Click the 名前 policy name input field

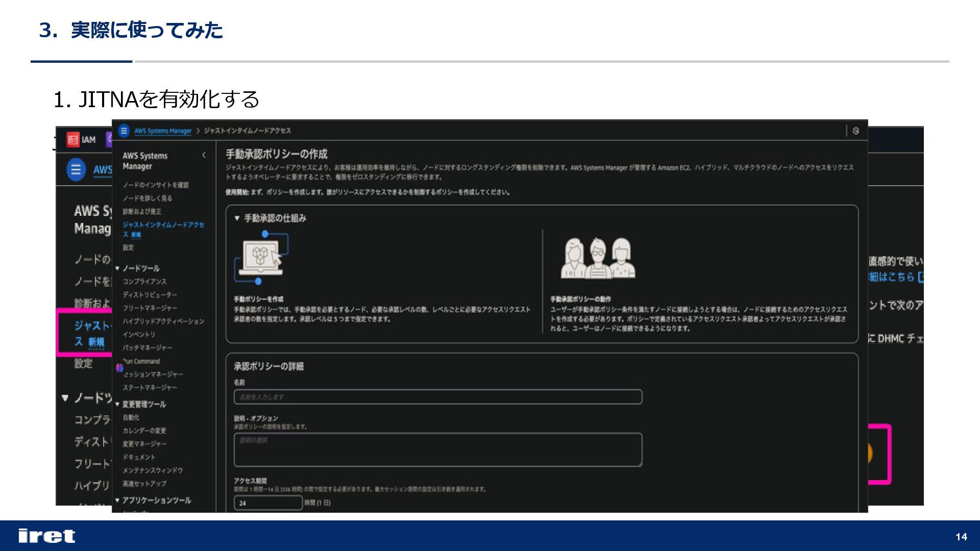tap(438, 397)
